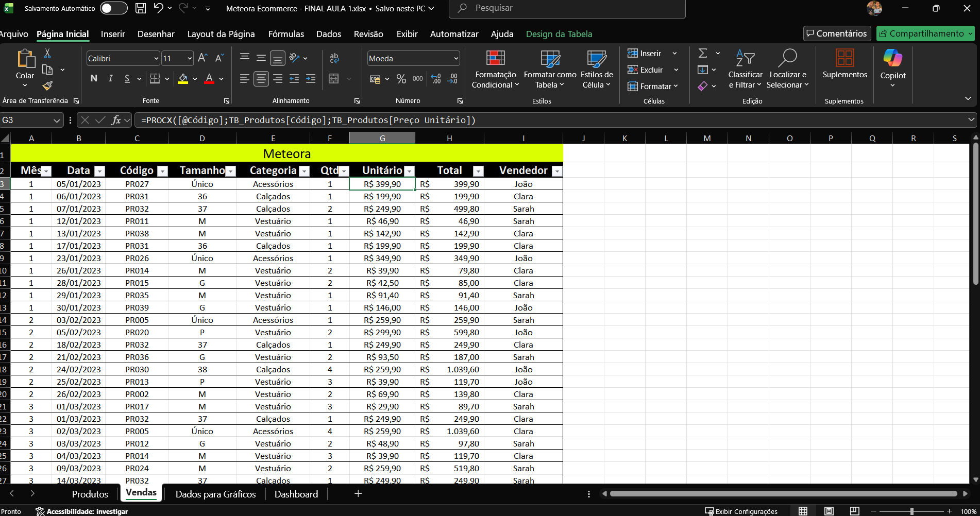Click the Cut scissors icon
This screenshot has width=980, height=516.
tap(47, 53)
